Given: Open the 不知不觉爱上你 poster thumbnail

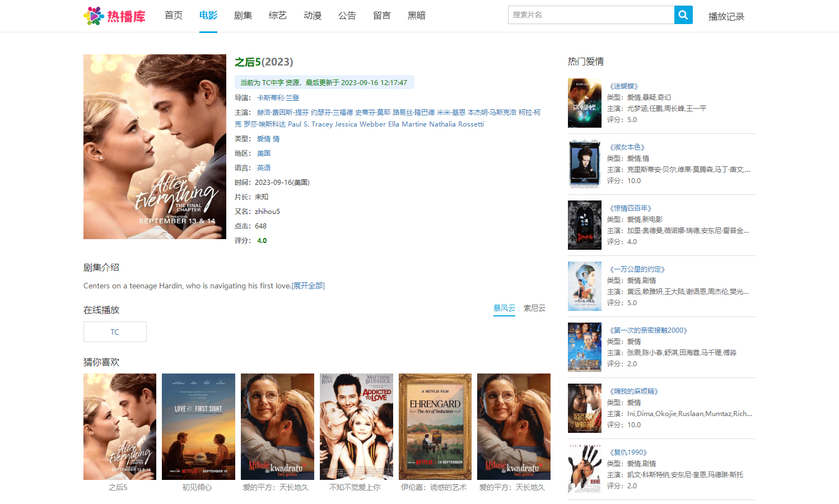Looking at the screenshot, I should click(x=356, y=427).
